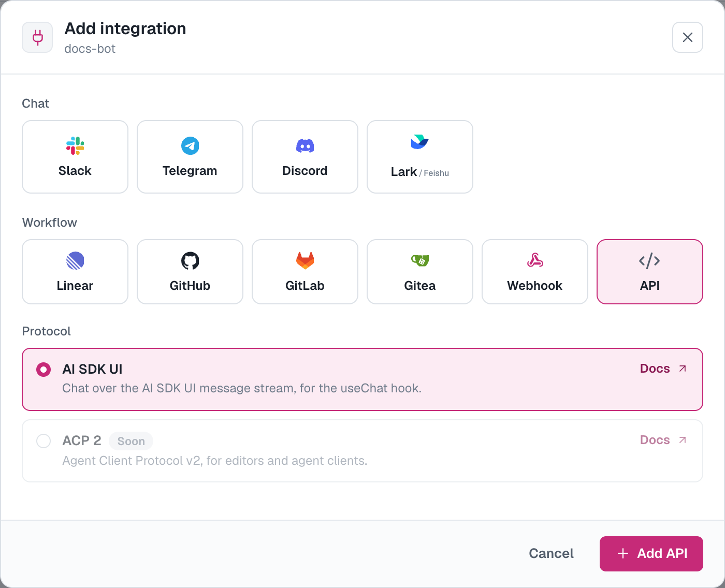Click the plug icon beside Add integration
Screen dimensions: 725x588
[37, 37]
